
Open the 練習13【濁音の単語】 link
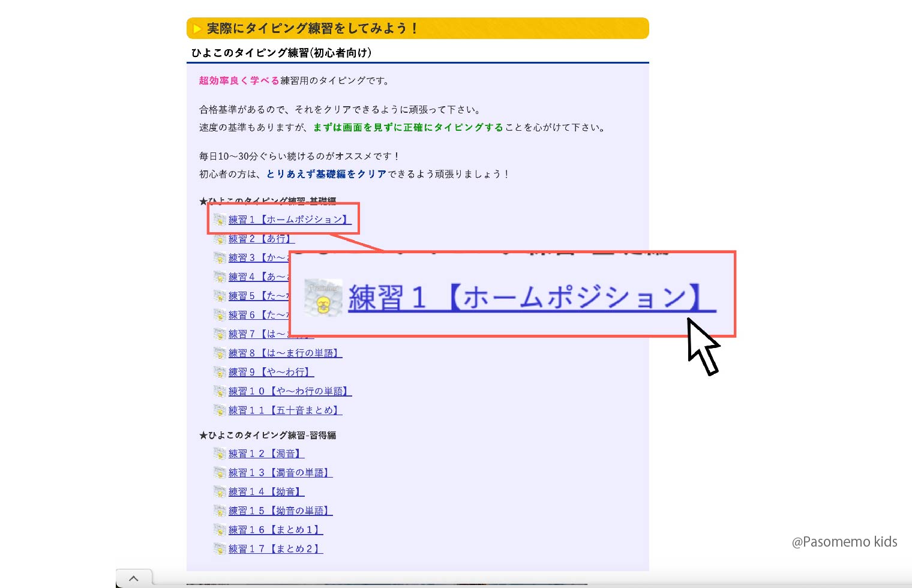pos(280,473)
